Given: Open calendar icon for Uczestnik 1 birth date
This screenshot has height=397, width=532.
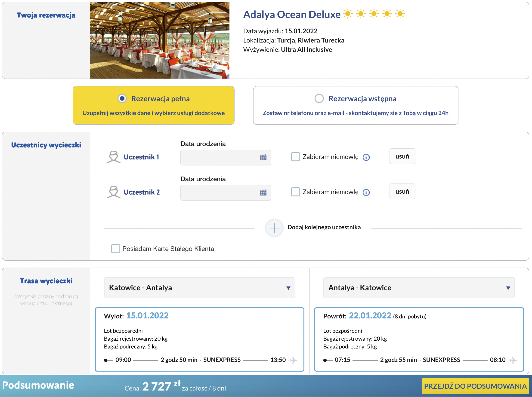Looking at the screenshot, I should pos(263,158).
